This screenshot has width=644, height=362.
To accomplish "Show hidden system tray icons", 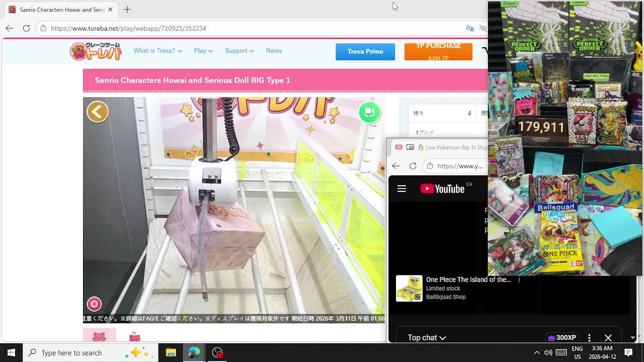I will point(536,352).
